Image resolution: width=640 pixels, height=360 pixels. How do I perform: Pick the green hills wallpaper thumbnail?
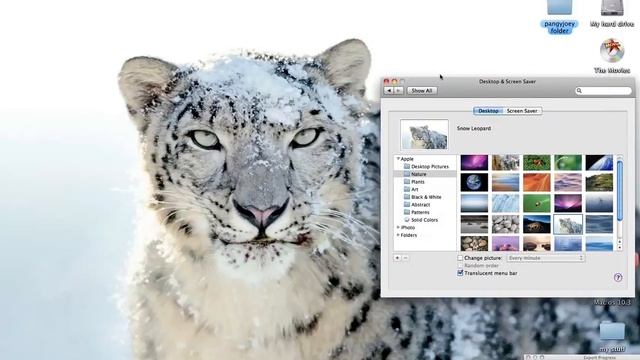click(x=599, y=183)
